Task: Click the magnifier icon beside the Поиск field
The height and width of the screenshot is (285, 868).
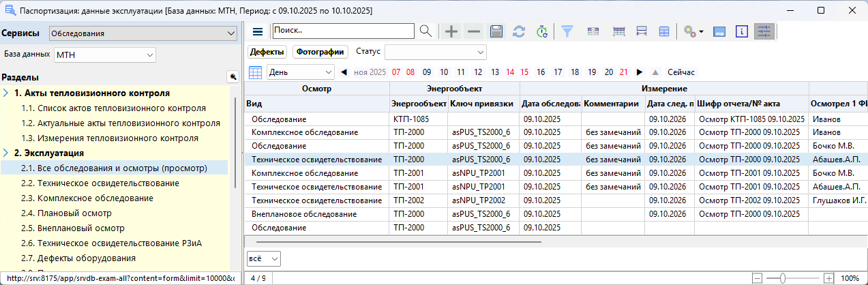Action: tap(425, 31)
